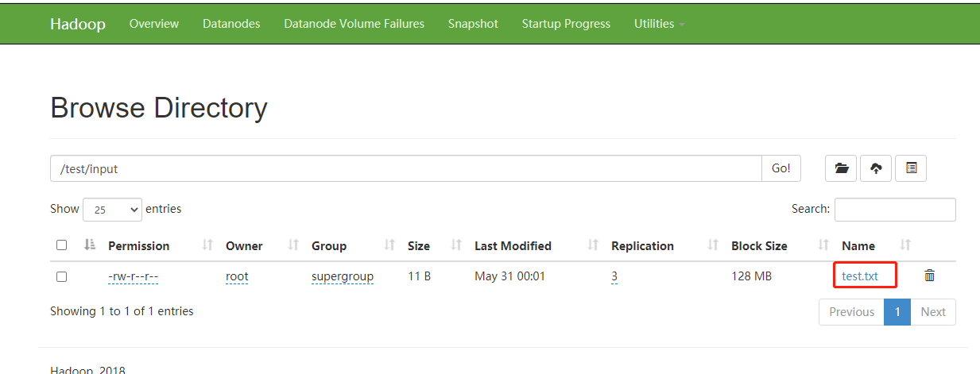The image size is (980, 374).
Task: Go to Startup Progress tab
Action: tap(566, 24)
